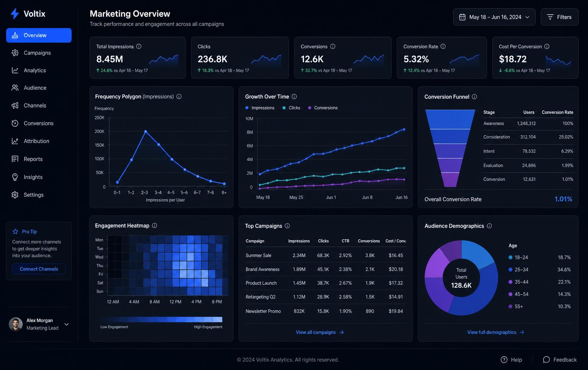This screenshot has width=588, height=370.
Task: Click the Summer Sale campaign row name
Action: (x=258, y=255)
